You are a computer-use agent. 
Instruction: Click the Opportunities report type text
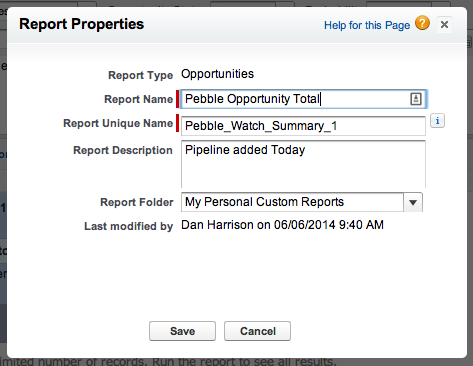pos(217,74)
